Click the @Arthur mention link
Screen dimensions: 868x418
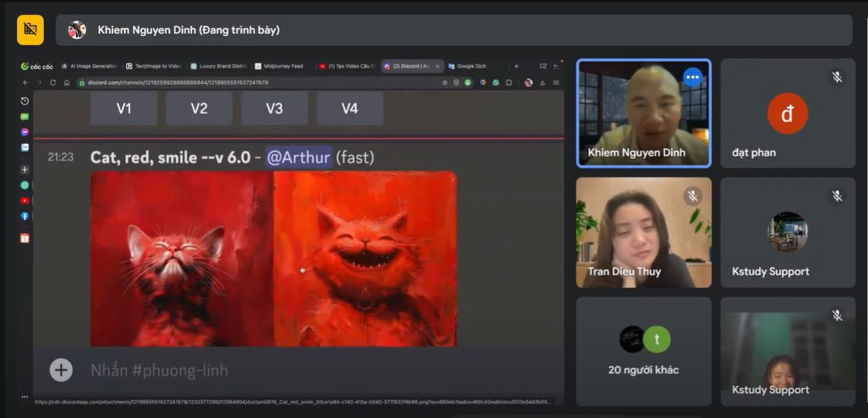click(x=298, y=157)
